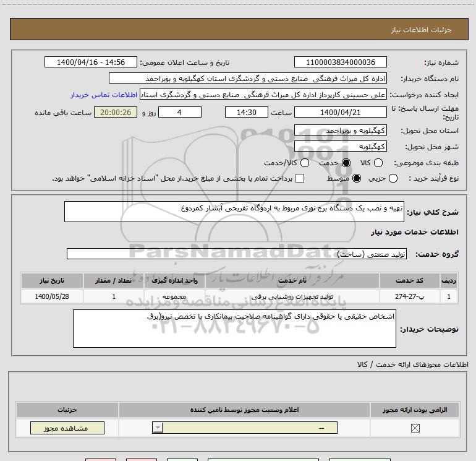Click the delivery province field کهگیلویه و بویراحمد
Screen dimensions: 476x461
pos(340,131)
